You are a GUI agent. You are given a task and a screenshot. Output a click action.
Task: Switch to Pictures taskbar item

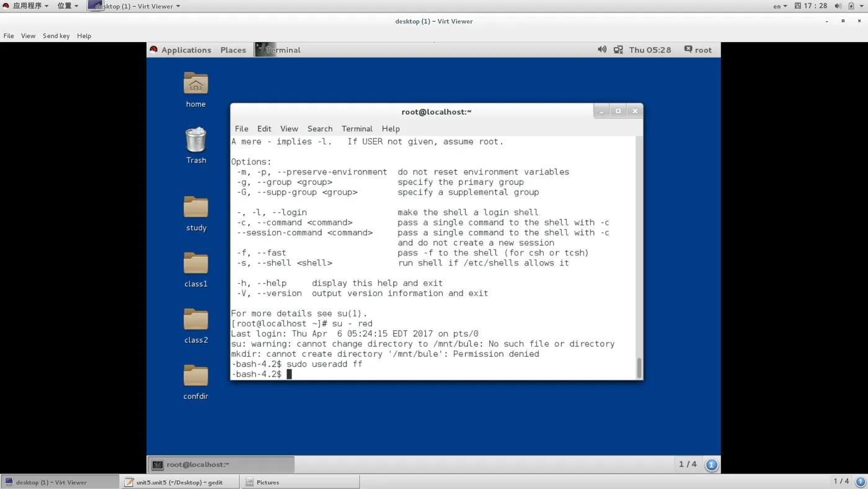[x=299, y=482]
